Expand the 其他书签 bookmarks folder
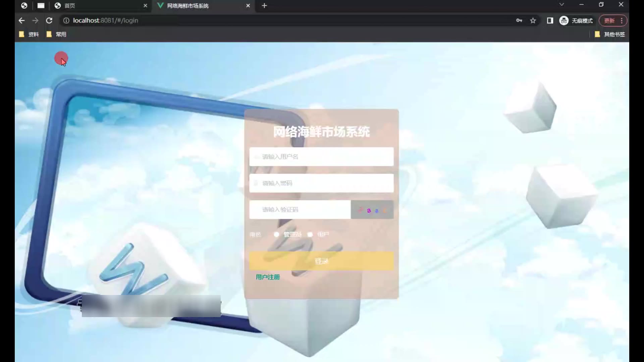The width and height of the screenshot is (644, 362). (610, 34)
